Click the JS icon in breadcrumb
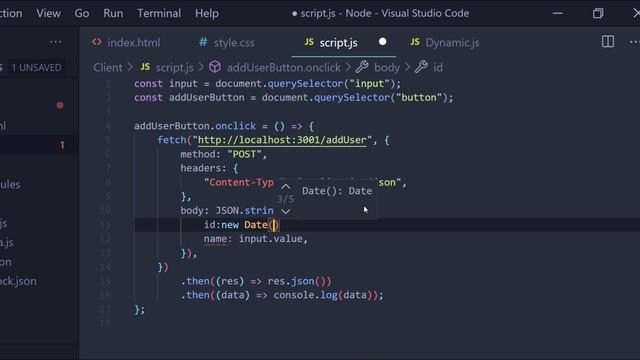This screenshot has height=360, width=640. tap(145, 67)
